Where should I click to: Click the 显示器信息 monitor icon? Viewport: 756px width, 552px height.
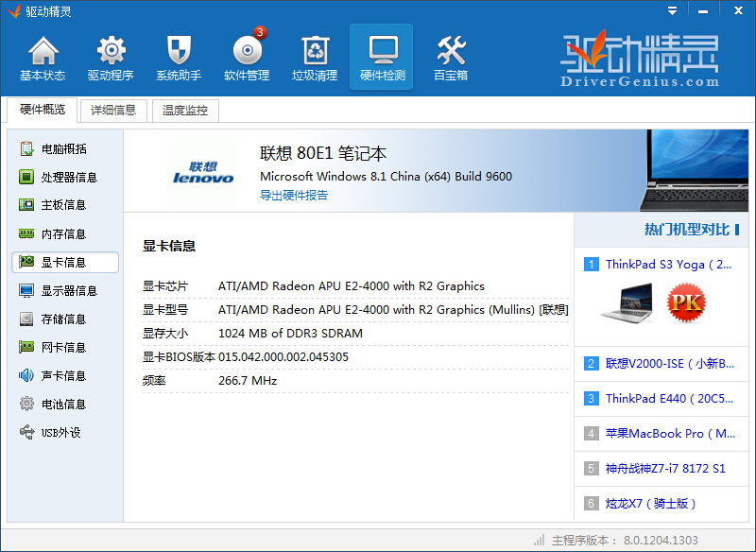point(26,291)
